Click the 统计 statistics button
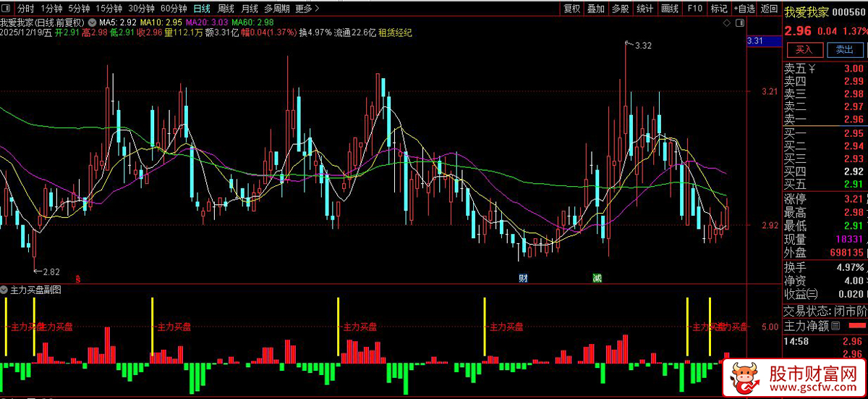 [644, 9]
